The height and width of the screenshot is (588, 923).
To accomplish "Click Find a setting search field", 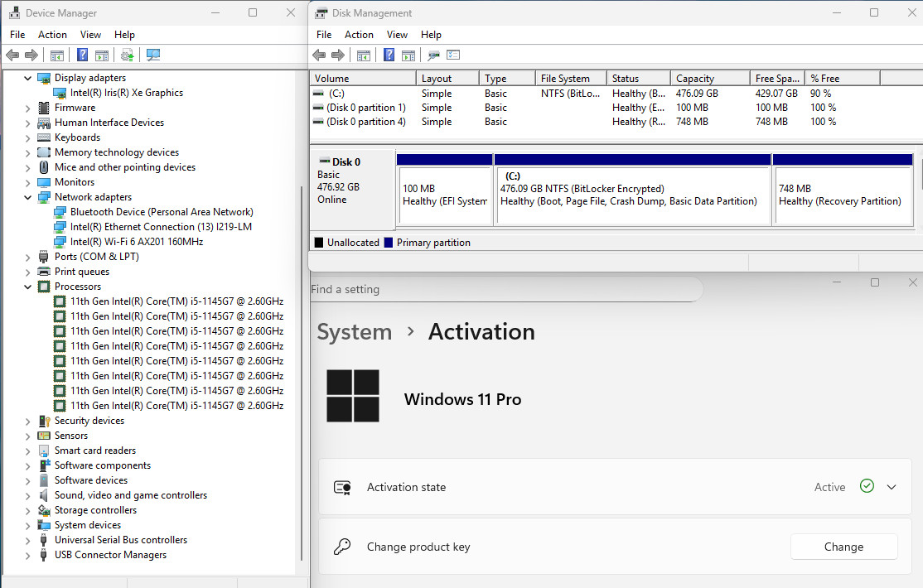I will (x=505, y=289).
